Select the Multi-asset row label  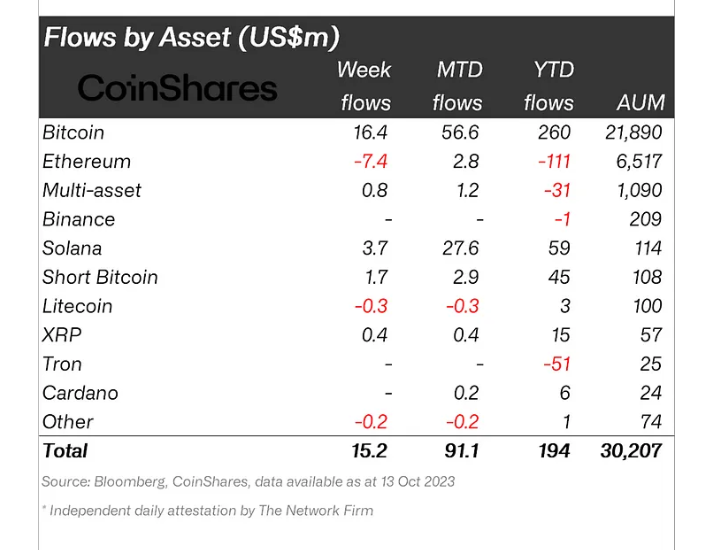92,190
